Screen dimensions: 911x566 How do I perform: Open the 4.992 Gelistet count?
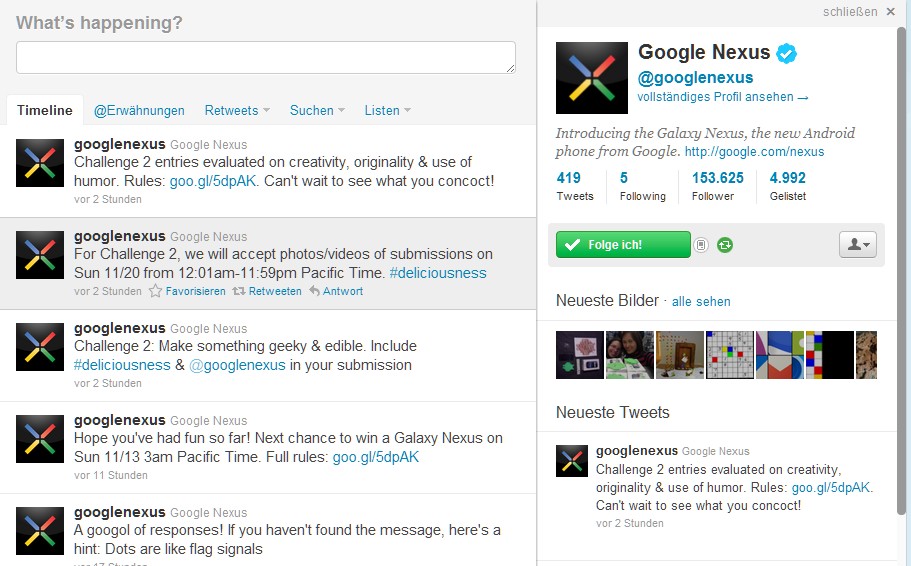788,187
